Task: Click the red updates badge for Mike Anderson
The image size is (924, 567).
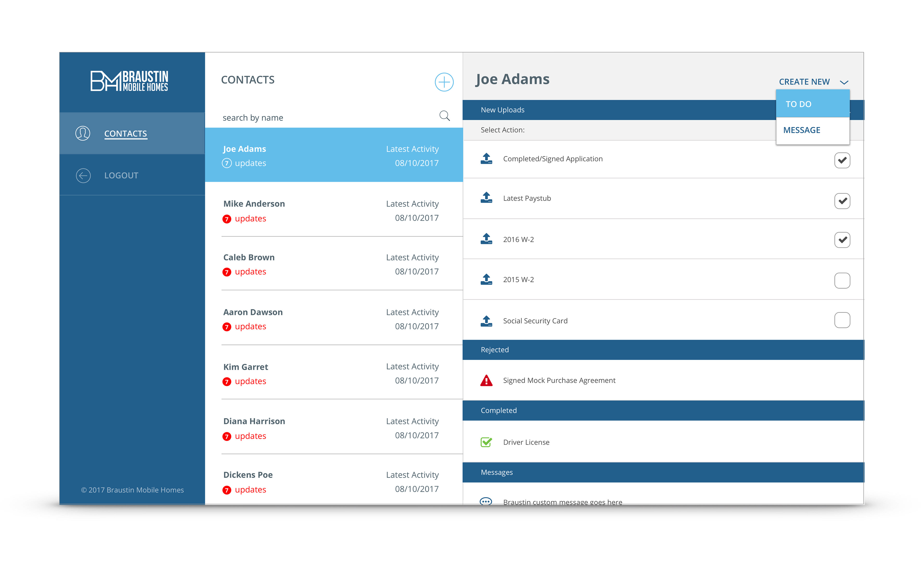Action: 227,219
